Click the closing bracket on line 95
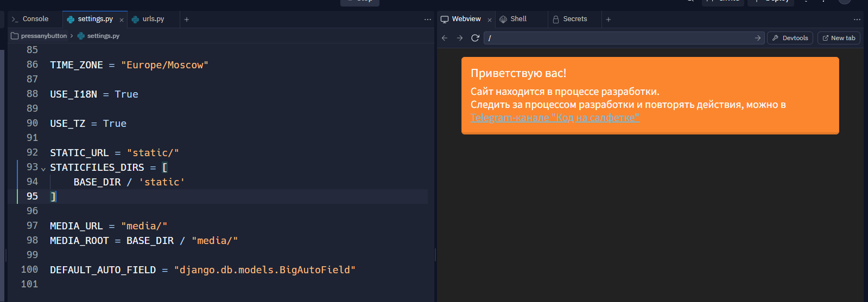This screenshot has height=302, width=868. [53, 196]
